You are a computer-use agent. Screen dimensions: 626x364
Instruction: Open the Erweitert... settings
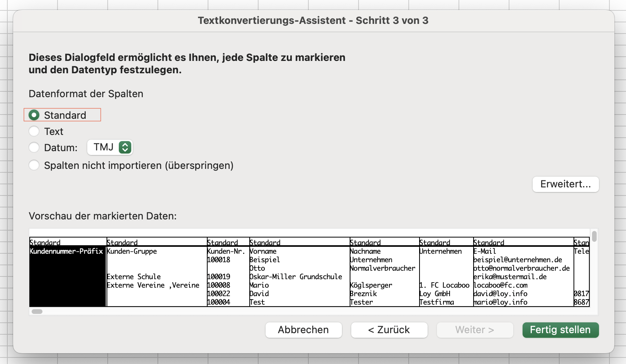(565, 184)
